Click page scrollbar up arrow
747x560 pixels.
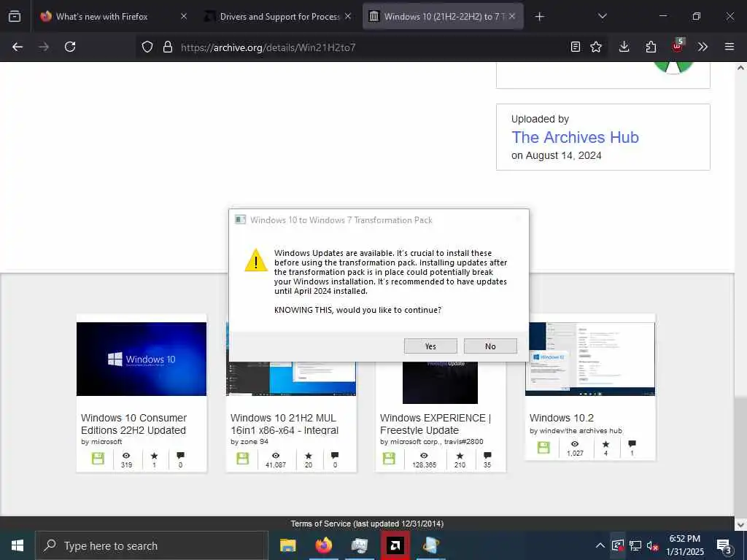740,68
